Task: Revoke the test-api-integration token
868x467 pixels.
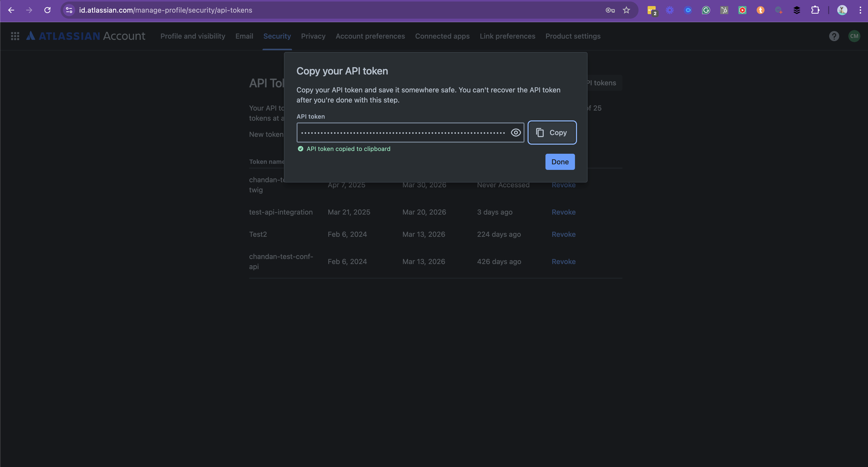Action: (x=563, y=212)
